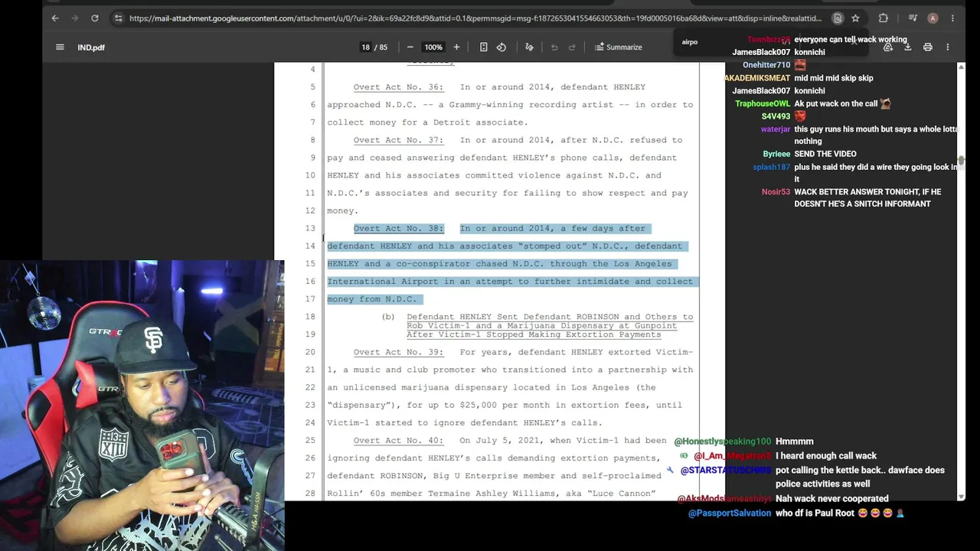This screenshot has width=980, height=551.
Task: Open more PDF viewer actions menu
Action: (948, 47)
